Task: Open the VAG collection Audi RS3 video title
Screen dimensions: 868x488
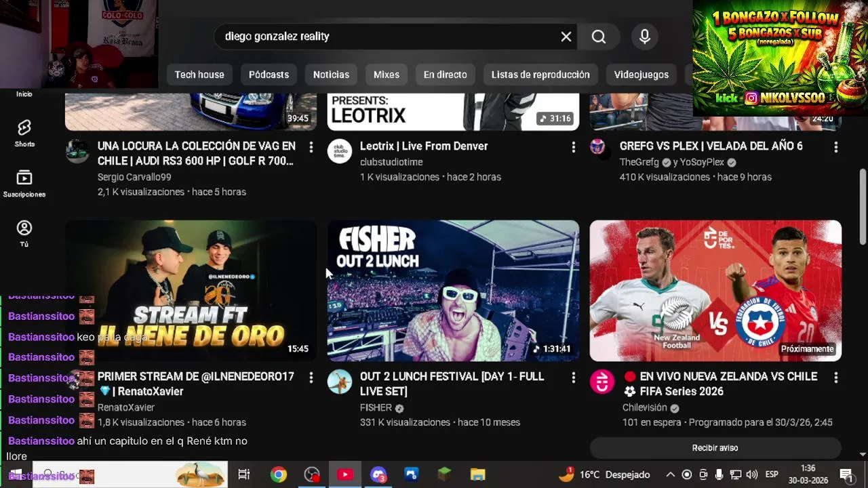Action: pyautogui.click(x=197, y=153)
